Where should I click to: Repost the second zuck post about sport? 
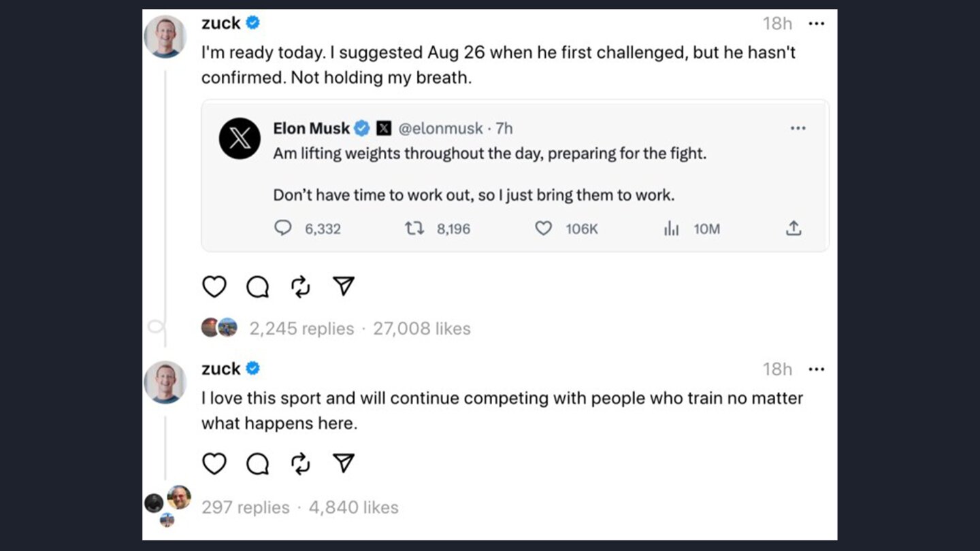[x=300, y=464]
